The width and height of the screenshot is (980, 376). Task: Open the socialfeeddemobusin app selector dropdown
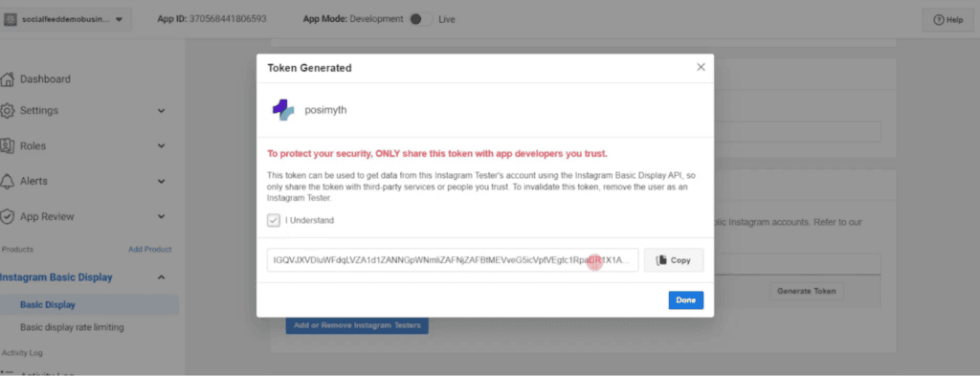click(x=67, y=19)
